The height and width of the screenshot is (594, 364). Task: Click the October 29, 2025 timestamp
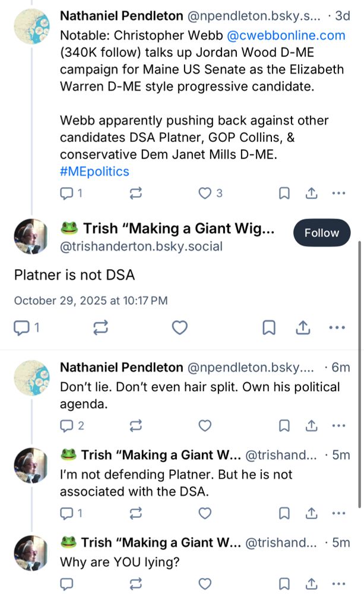click(90, 301)
